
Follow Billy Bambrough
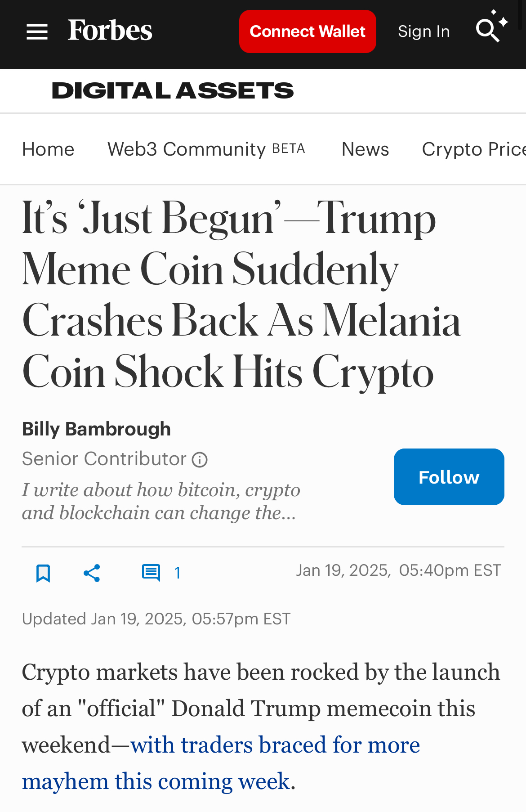tap(449, 477)
